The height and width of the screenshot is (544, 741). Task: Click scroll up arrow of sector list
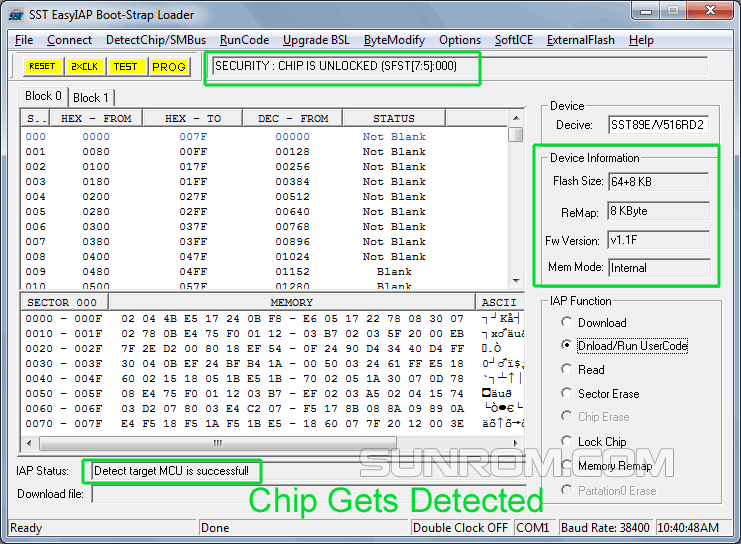[517, 118]
